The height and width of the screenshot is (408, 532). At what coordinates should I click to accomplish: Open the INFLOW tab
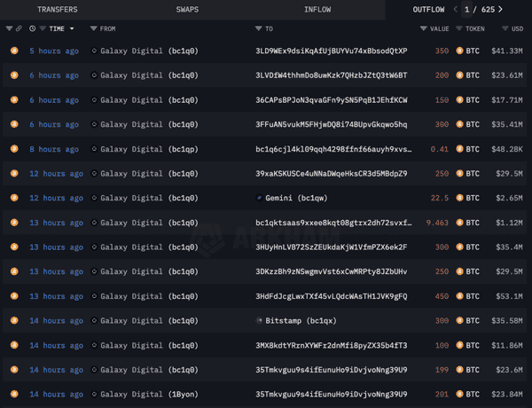click(x=317, y=10)
